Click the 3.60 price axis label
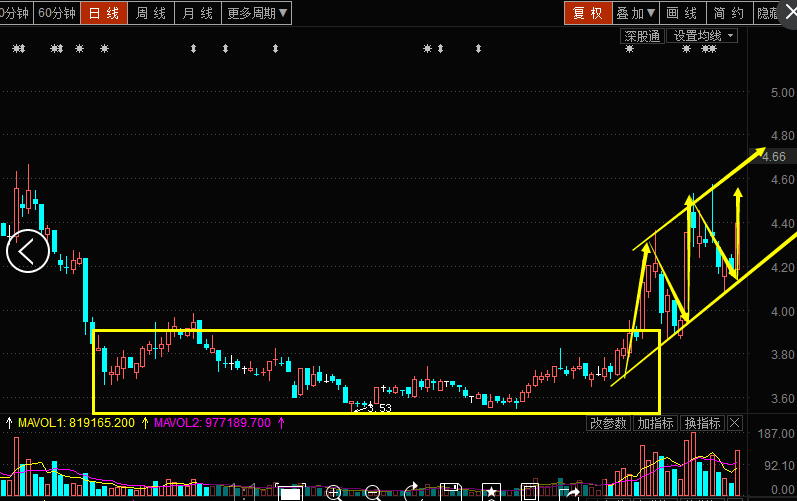Screen dimensions: 797x501 782,398
